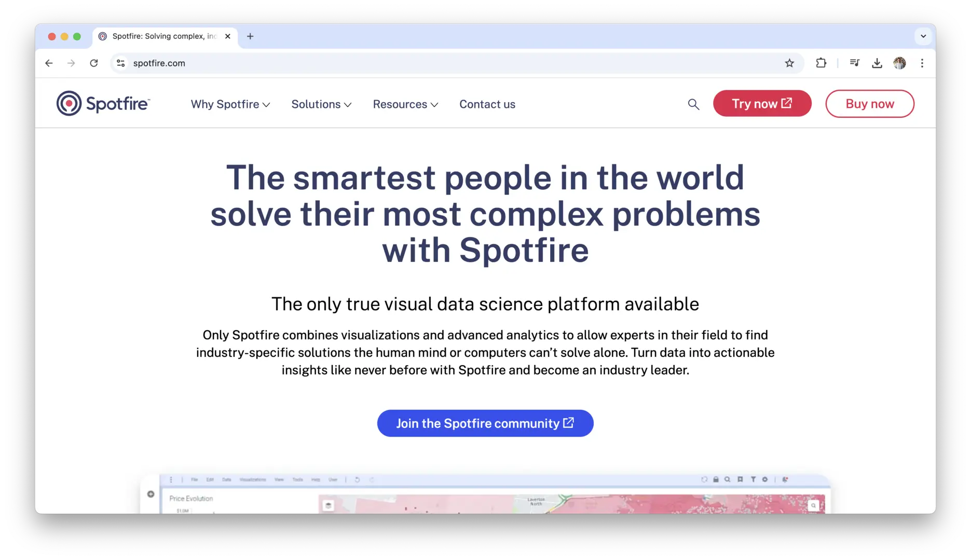
Task: Expand the Solutions dropdown
Action: click(321, 104)
